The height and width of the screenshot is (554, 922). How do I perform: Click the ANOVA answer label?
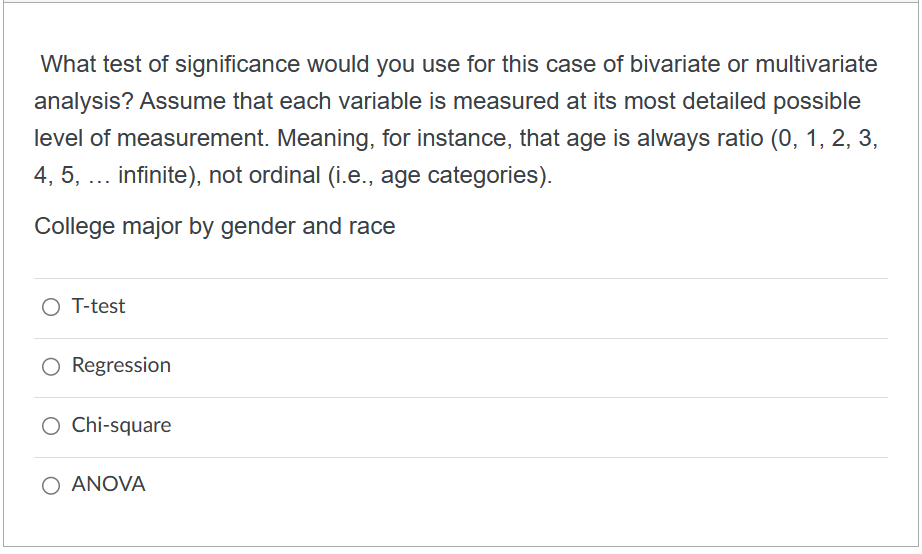108,485
